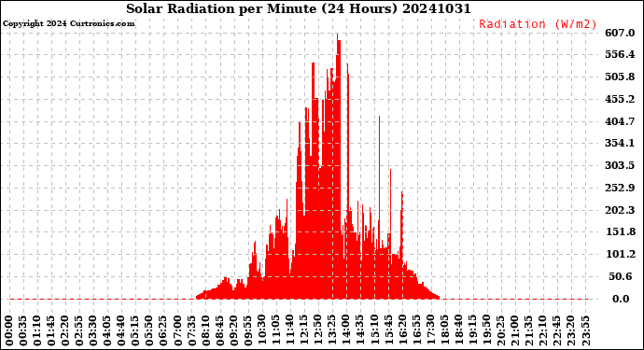Click the x-axis time label 19:50
Viewport: 644px width, 350px height.
tap(486, 331)
